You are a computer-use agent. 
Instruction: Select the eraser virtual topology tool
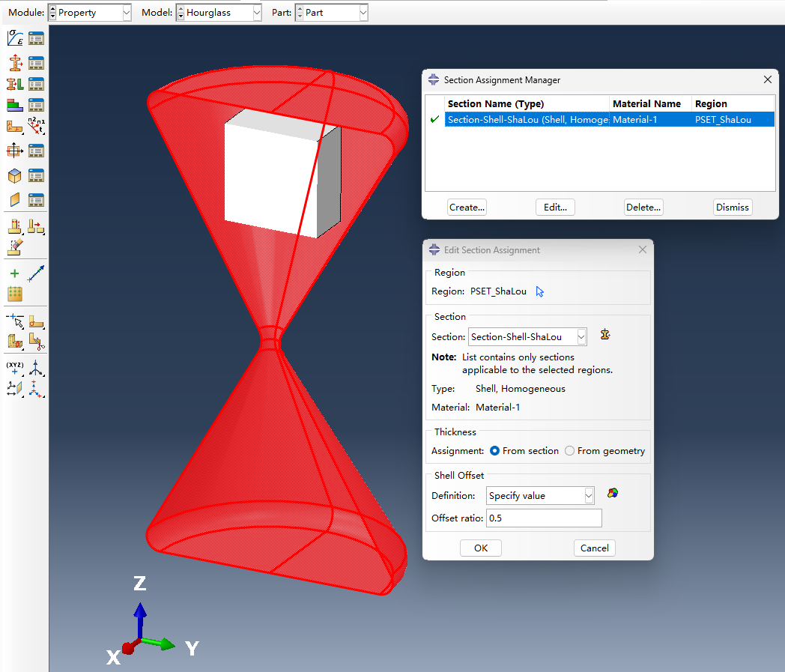click(15, 247)
